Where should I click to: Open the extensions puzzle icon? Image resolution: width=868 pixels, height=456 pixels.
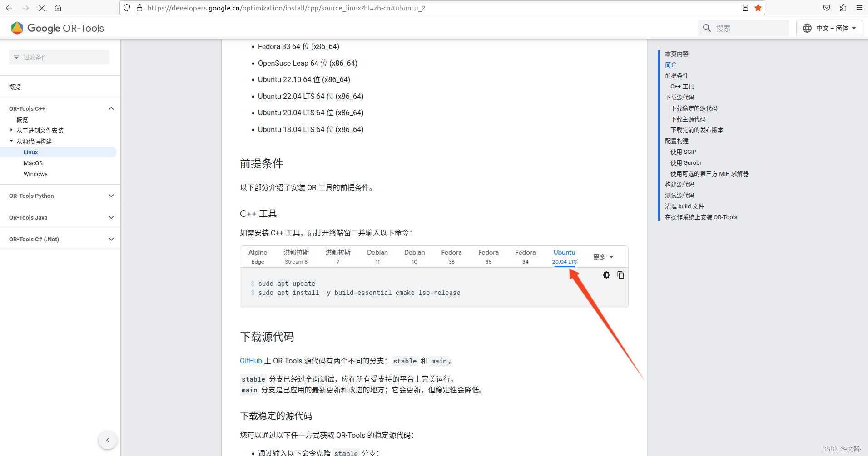coord(843,8)
